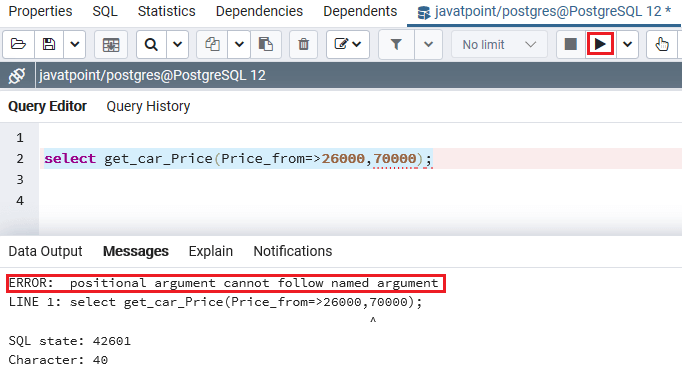Screen dimensions: 682x374
Task: Switch to the Properties tab
Action: coord(40,11)
